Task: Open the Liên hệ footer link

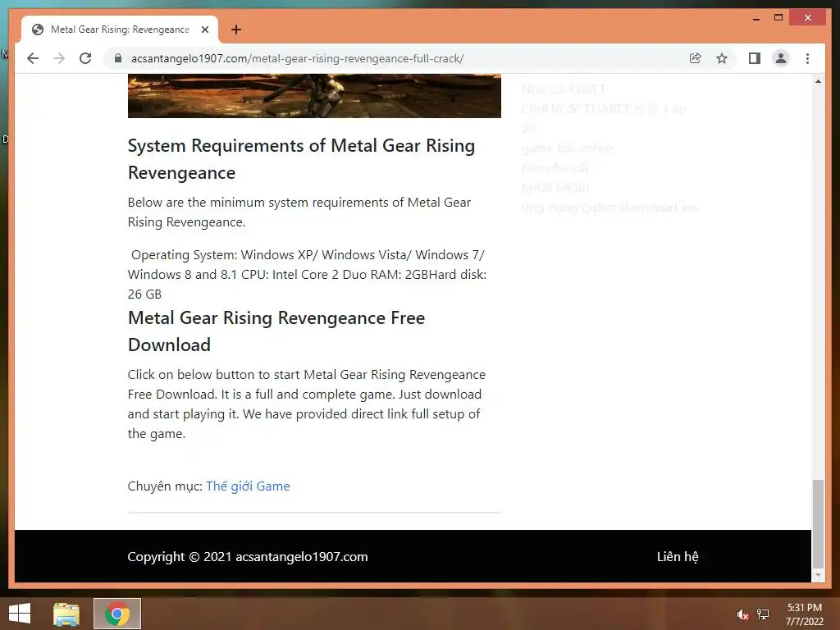Action: (678, 557)
